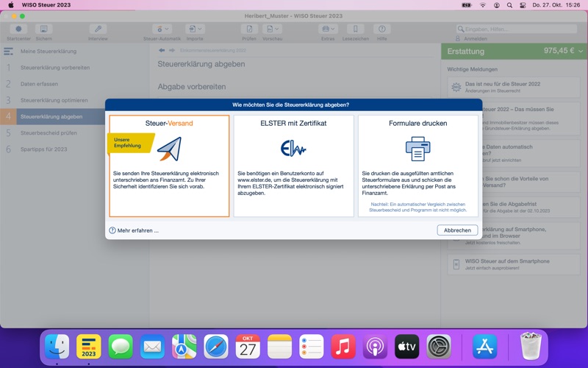The height and width of the screenshot is (368, 588).
Task: Expand the Erstattung 975,45 € chevron
Action: 581,51
